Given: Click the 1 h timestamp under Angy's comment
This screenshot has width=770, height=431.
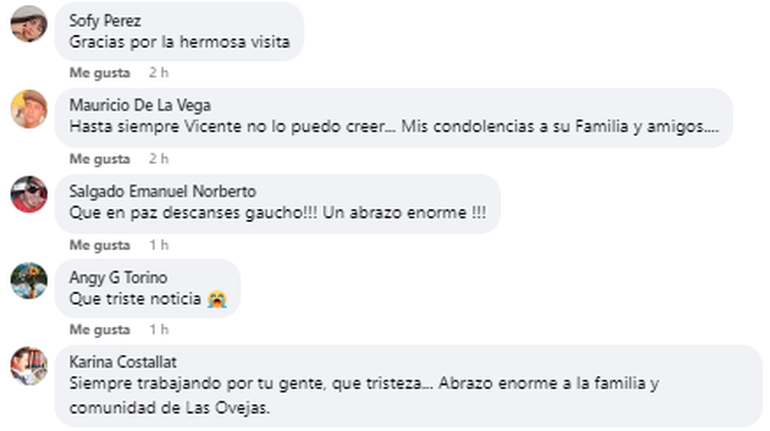Looking at the screenshot, I should tap(159, 329).
